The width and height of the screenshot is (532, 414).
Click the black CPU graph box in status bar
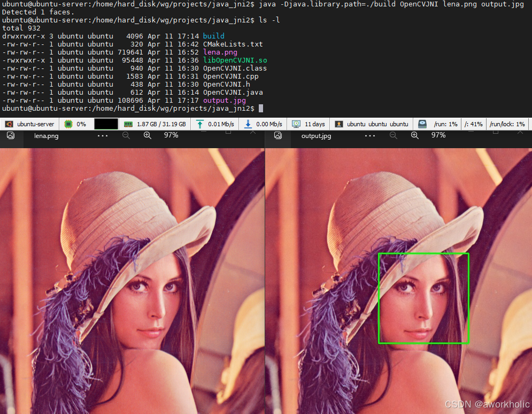click(106, 124)
